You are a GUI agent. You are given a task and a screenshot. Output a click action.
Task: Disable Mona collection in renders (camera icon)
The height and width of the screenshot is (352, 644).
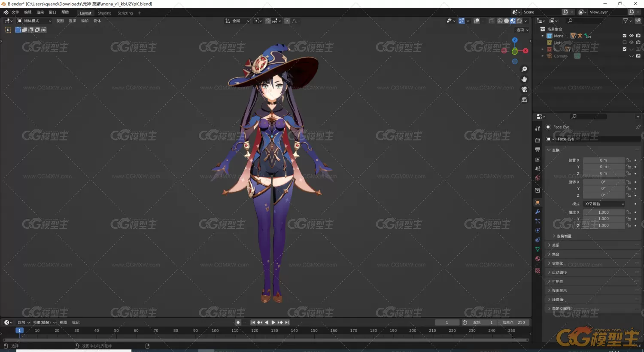(x=638, y=36)
